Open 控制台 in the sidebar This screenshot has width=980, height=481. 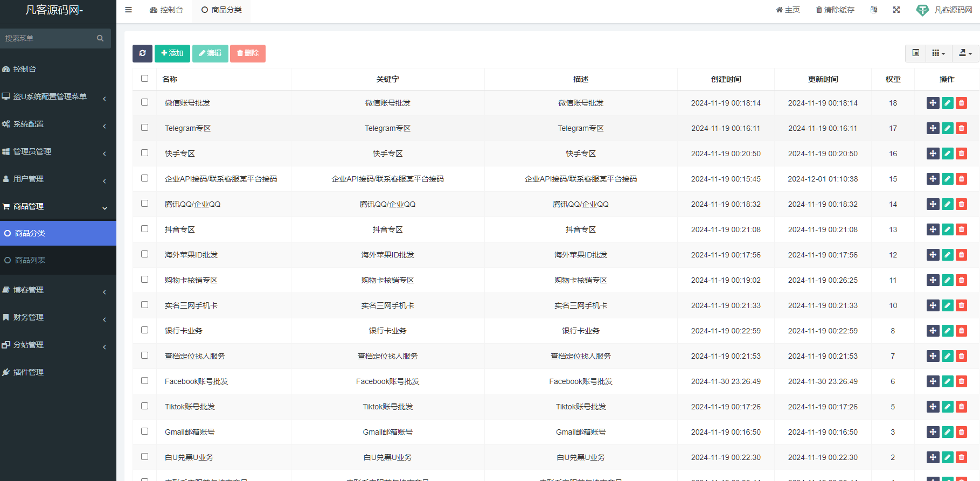coord(58,69)
